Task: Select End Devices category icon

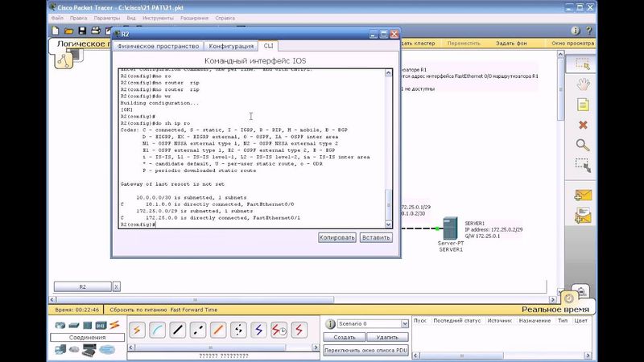Action: pyautogui.click(x=60, y=350)
